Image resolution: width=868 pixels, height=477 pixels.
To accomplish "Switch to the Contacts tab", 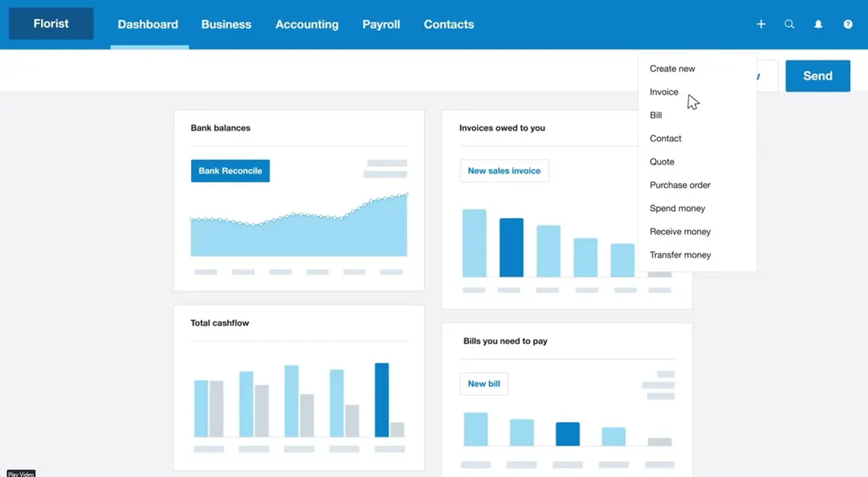I will 448,24.
